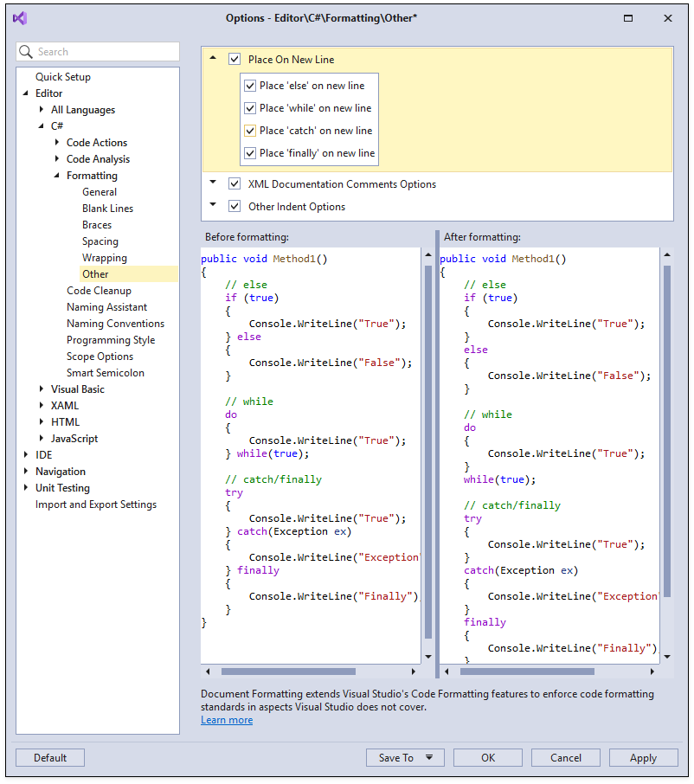The image size is (694, 784).
Task: Click After formatting scroll up arrow
Action: click(x=667, y=254)
